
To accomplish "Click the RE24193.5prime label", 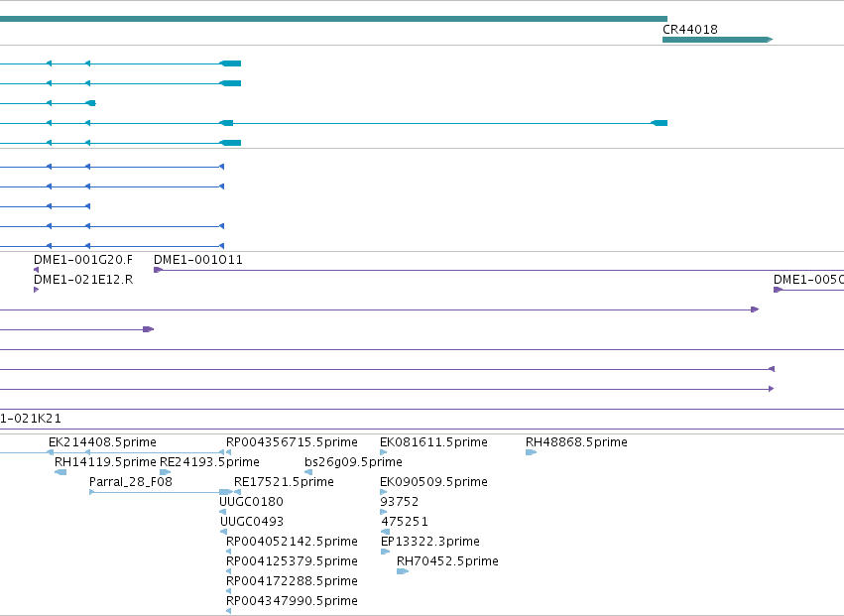I will click(x=210, y=462).
